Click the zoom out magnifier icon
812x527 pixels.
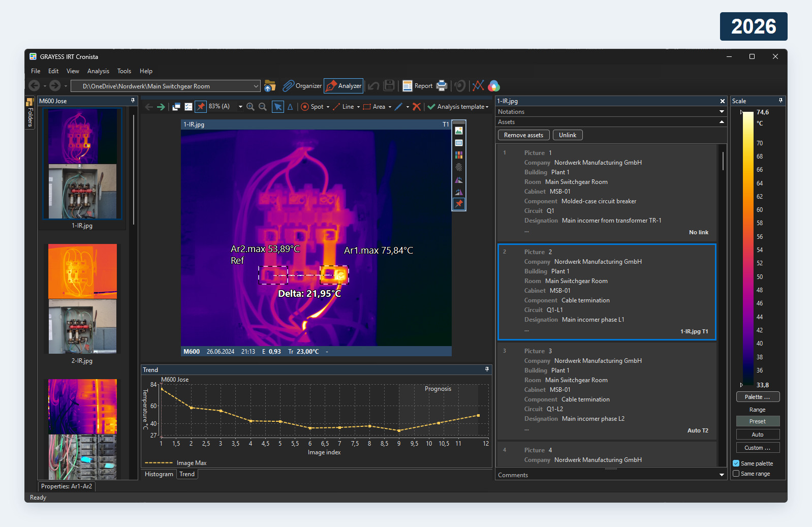[x=263, y=107]
